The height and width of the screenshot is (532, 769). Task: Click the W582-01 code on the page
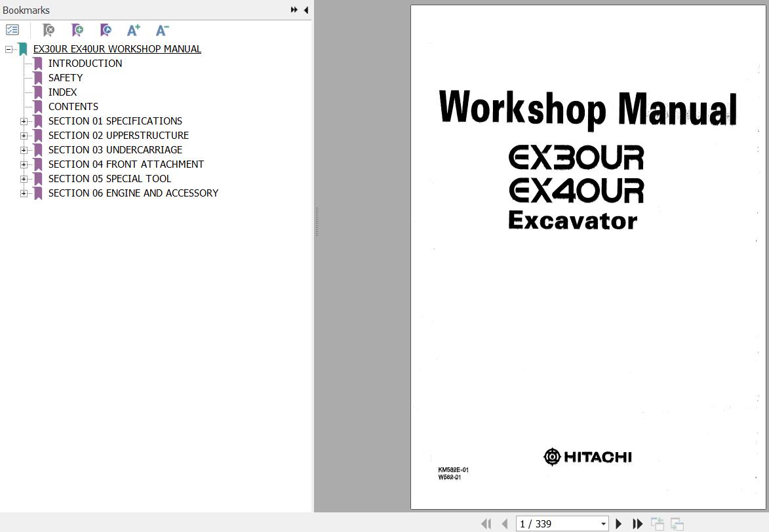449,477
